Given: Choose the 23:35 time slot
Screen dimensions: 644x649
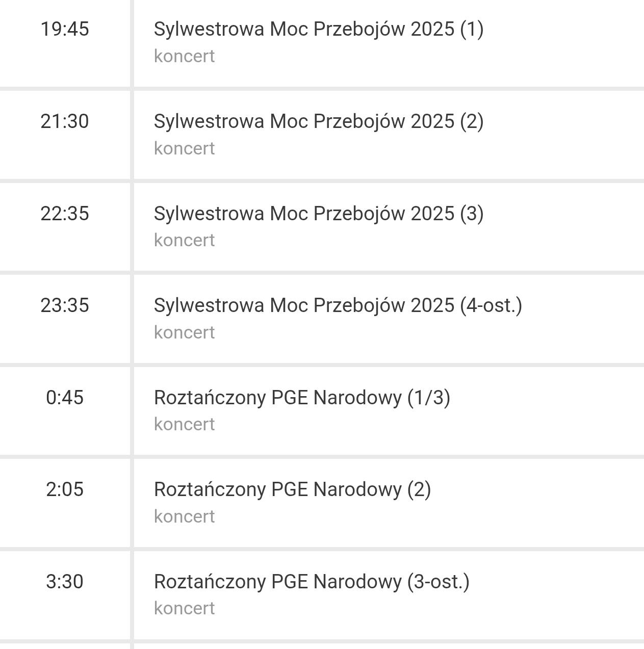Looking at the screenshot, I should point(65,305).
